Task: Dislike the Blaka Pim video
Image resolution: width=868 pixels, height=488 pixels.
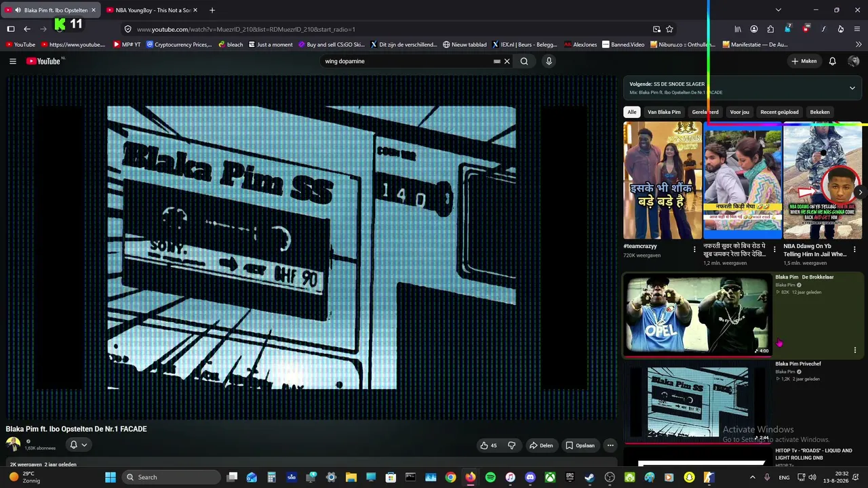Action: 512,445
